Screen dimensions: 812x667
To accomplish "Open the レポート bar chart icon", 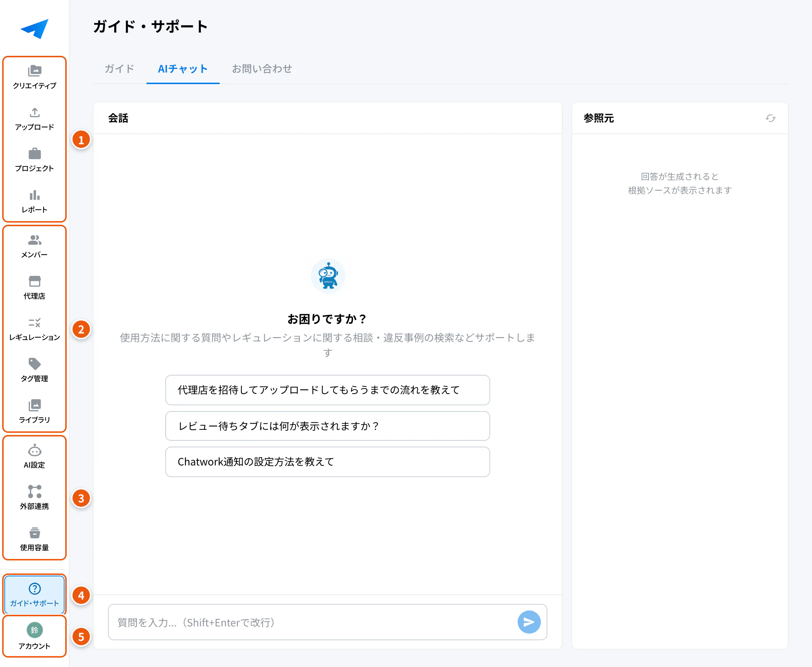I will point(34,195).
